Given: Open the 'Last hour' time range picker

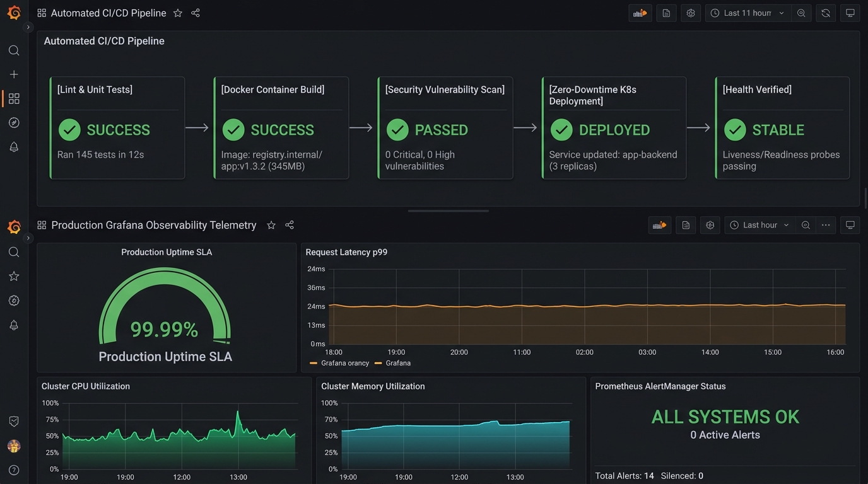Looking at the screenshot, I should click(x=760, y=225).
